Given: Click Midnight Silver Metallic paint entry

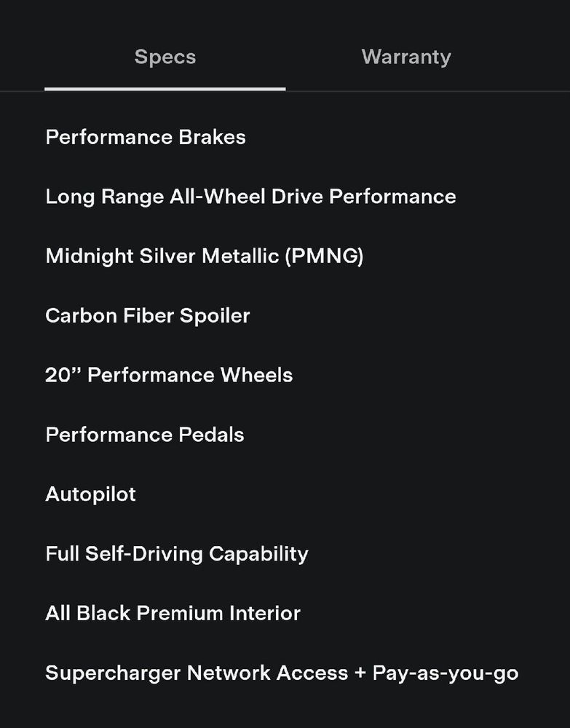Looking at the screenshot, I should point(205,256).
